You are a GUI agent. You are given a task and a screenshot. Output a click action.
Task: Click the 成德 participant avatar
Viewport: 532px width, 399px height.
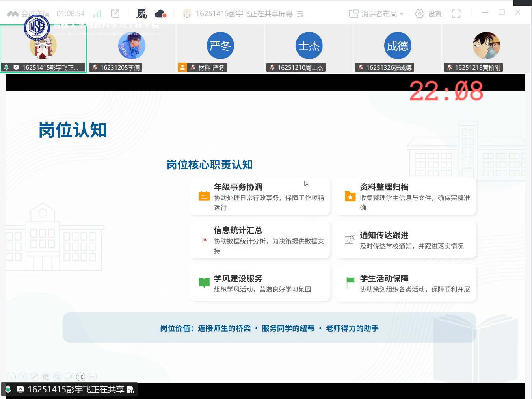[398, 46]
